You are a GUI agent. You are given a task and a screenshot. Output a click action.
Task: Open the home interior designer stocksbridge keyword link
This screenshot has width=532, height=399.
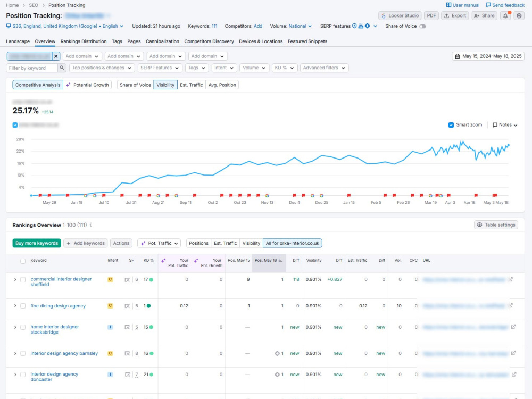pyautogui.click(x=55, y=329)
